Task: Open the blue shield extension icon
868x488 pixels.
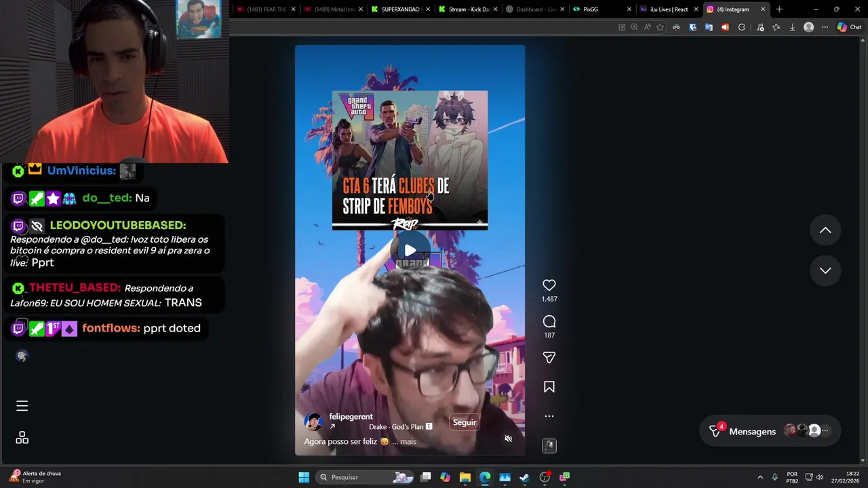Action: tap(692, 27)
